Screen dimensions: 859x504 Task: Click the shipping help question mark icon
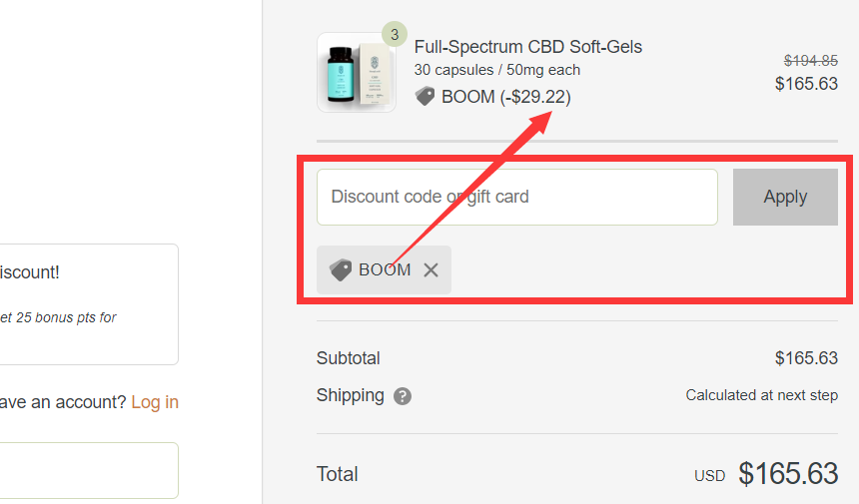[403, 396]
